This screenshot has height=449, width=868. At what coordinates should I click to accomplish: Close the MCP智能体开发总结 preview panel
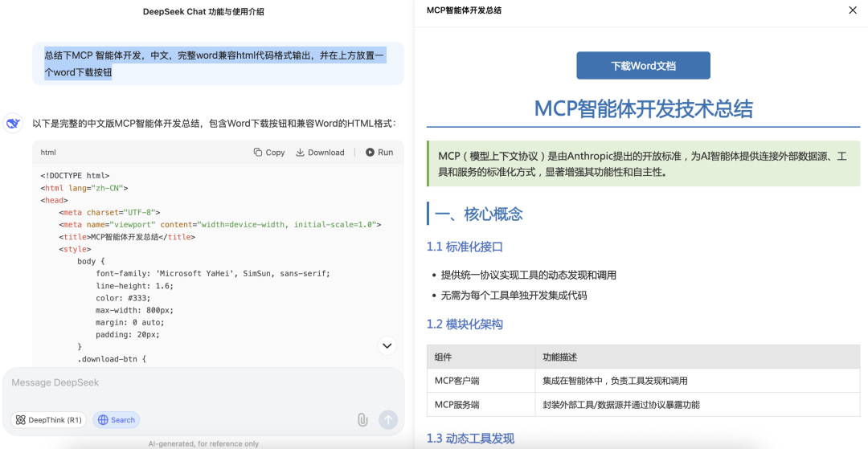coord(853,10)
